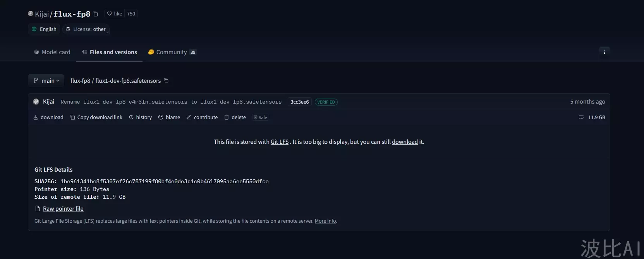Image resolution: width=644 pixels, height=259 pixels.
Task: Open the rename commit message
Action: [171, 102]
